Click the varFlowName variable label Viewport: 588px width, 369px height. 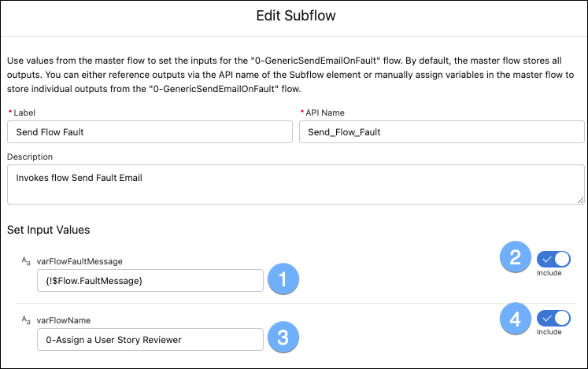(64, 320)
